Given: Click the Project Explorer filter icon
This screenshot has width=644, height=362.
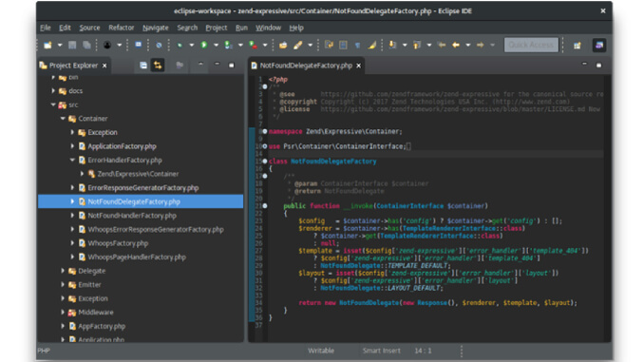Looking at the screenshot, I should coord(180,65).
